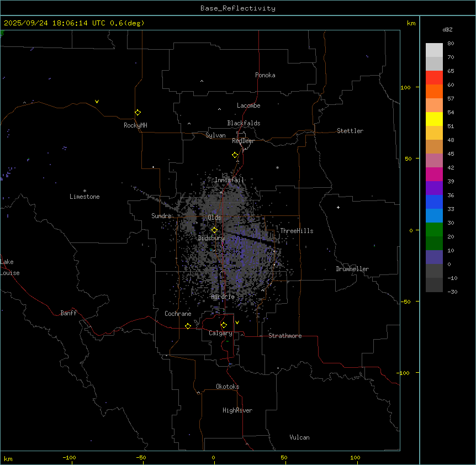
Task: Click the Base_Reflectivity title bar text
Action: 237,8
